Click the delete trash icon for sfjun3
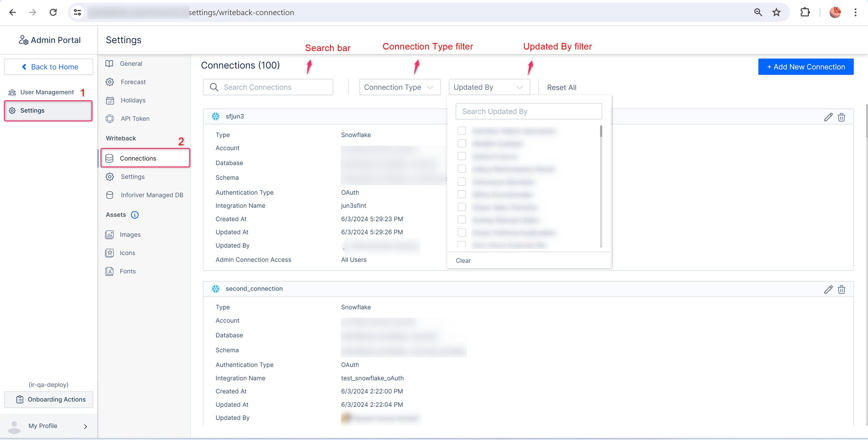The image size is (868, 440). click(x=841, y=117)
